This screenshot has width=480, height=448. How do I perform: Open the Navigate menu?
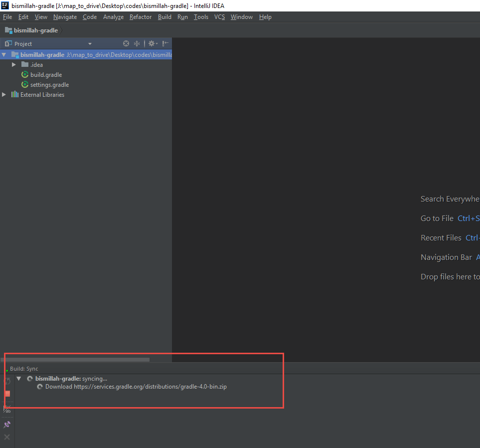point(65,16)
